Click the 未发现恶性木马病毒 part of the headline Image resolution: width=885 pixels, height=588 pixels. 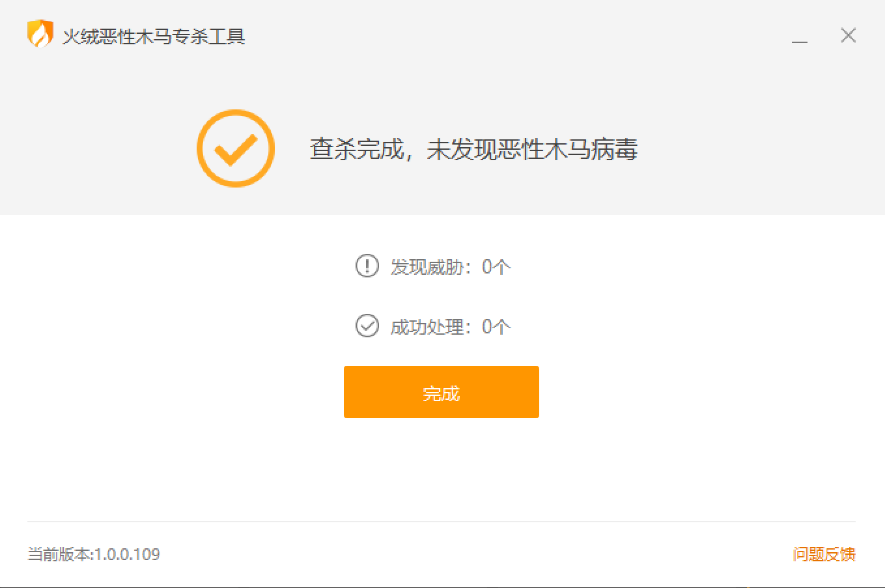(x=532, y=149)
